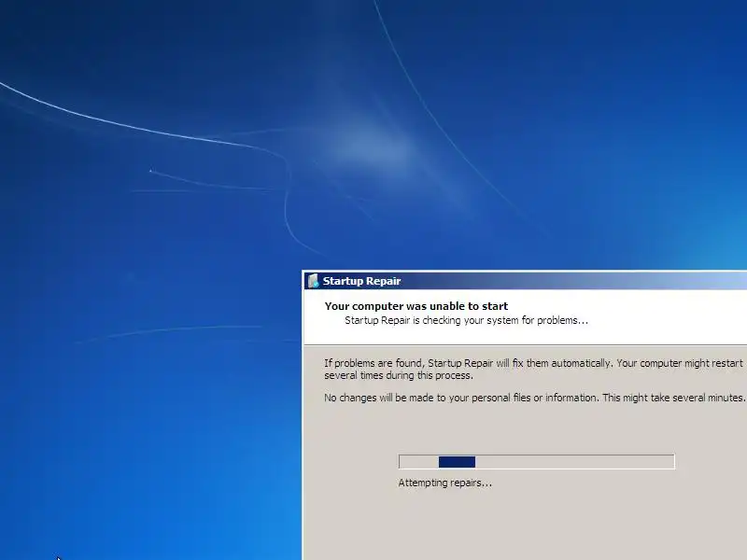This screenshot has width=747, height=560.
Task: Click the 'If problems are found' paragraph
Action: click(533, 369)
